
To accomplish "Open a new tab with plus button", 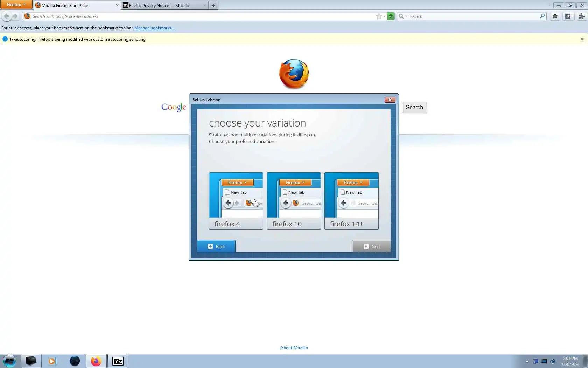I will click(213, 5).
